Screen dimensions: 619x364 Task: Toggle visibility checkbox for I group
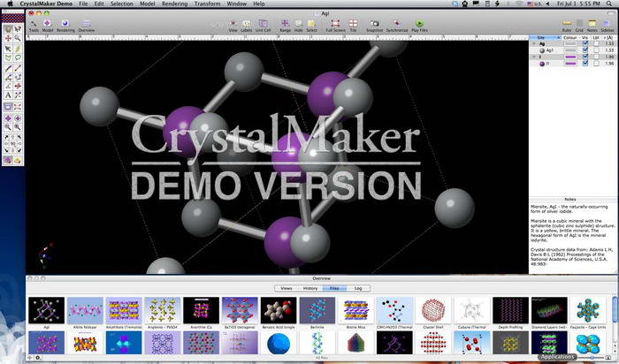coord(585,57)
